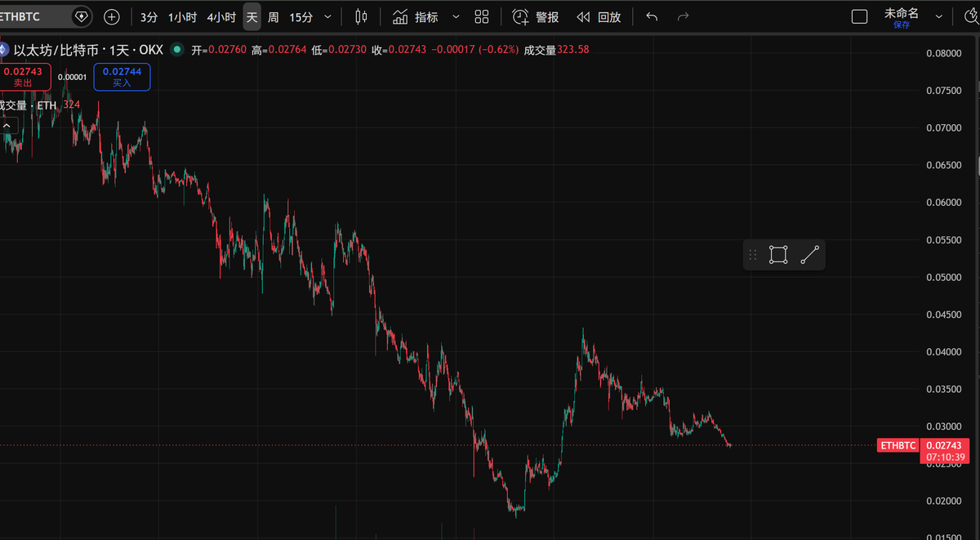Select the rectangle drawing tool
Image resolution: width=980 pixels, height=540 pixels.
[x=778, y=255]
